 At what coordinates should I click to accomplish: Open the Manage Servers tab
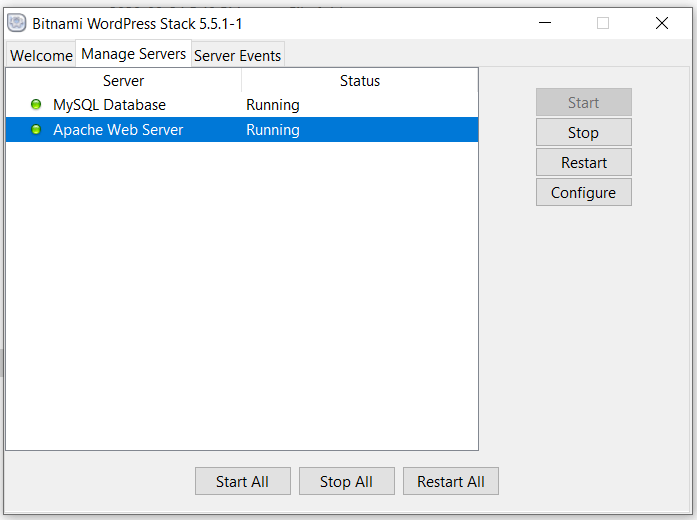click(133, 54)
